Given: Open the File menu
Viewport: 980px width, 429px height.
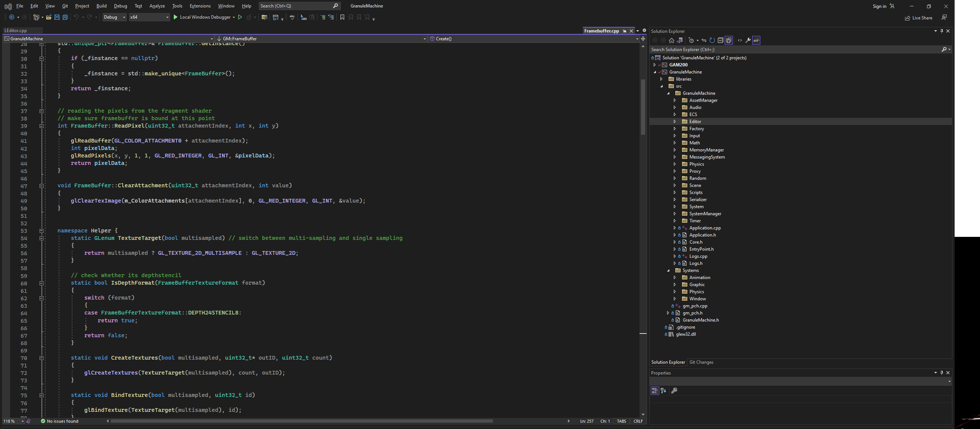Looking at the screenshot, I should coord(20,6).
